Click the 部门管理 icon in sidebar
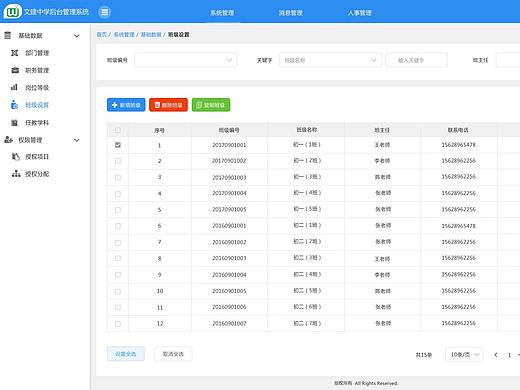Viewport: 520px width, 390px height. click(15, 53)
